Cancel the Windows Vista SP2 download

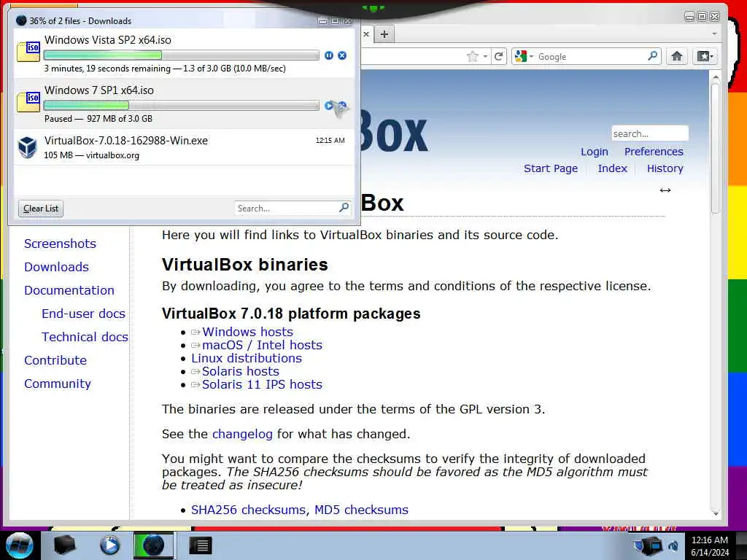pos(342,55)
